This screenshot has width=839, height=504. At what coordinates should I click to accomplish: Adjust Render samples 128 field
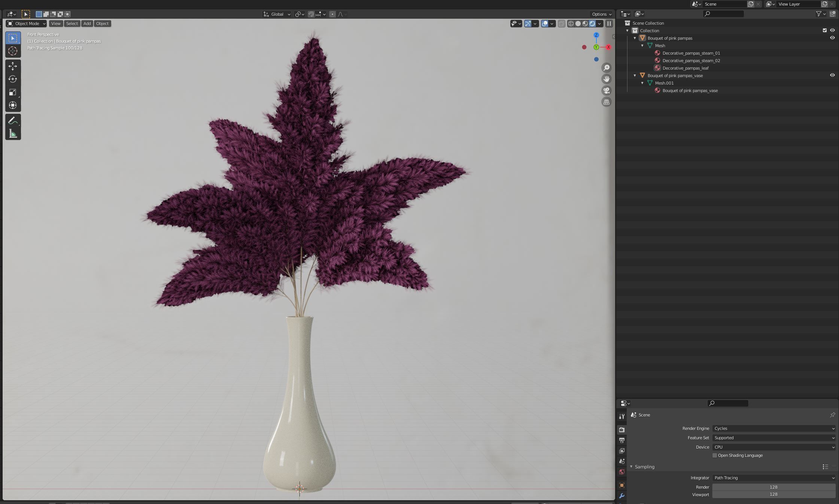[x=774, y=487]
